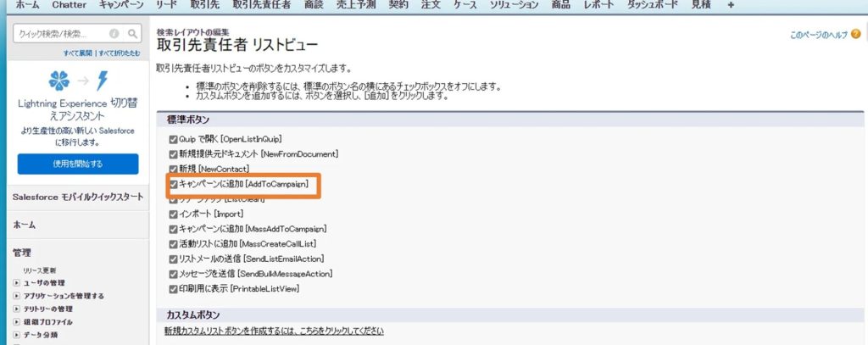This screenshot has width=868, height=345.
Task: Toggle インポート [Import] checkbox
Action: pos(173,214)
